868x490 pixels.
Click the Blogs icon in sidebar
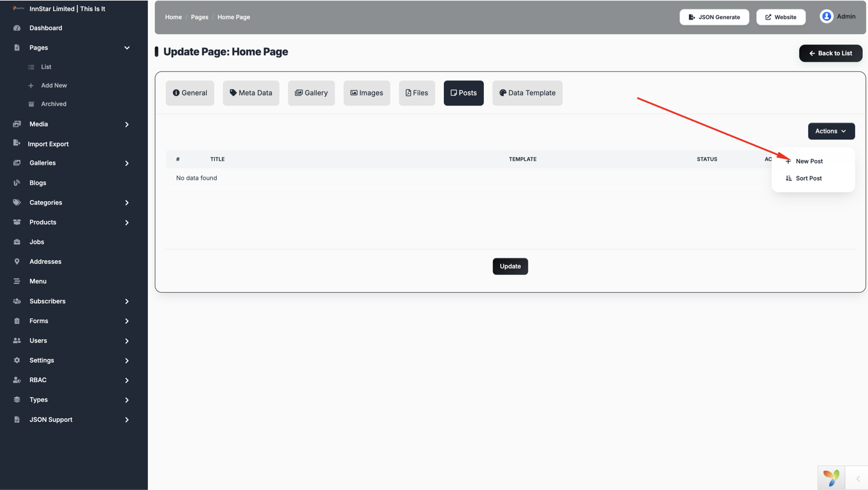click(x=17, y=183)
